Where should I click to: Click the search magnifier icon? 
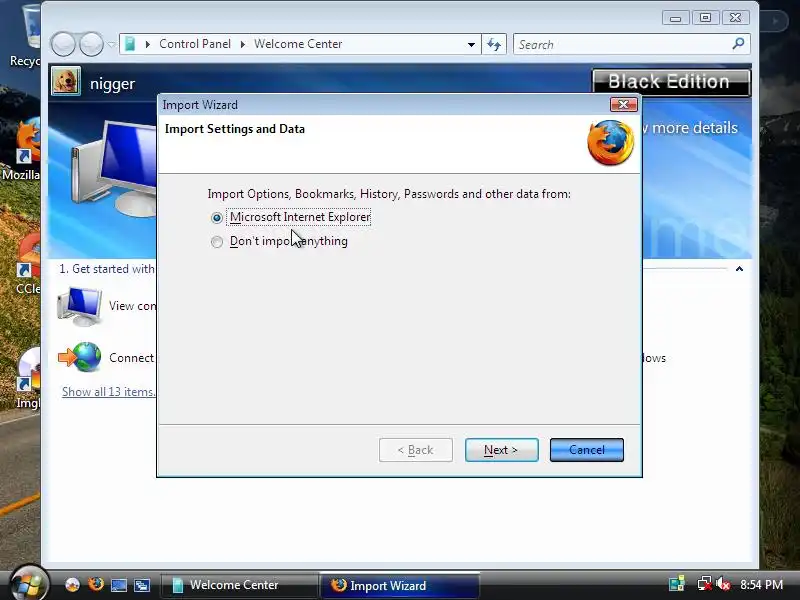(x=738, y=44)
